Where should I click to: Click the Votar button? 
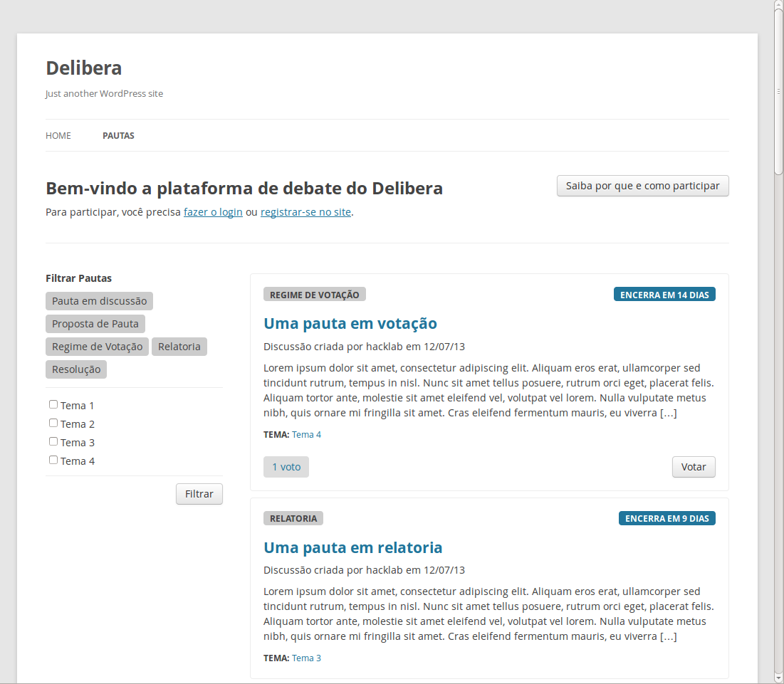pyautogui.click(x=694, y=467)
